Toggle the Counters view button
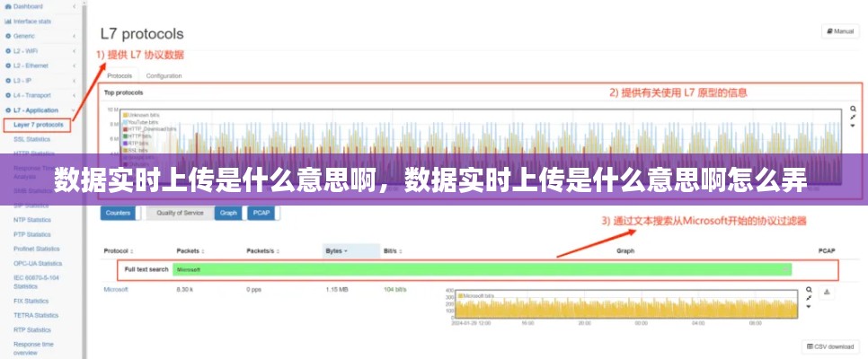Viewport: 868px width, 359px height. click(118, 214)
